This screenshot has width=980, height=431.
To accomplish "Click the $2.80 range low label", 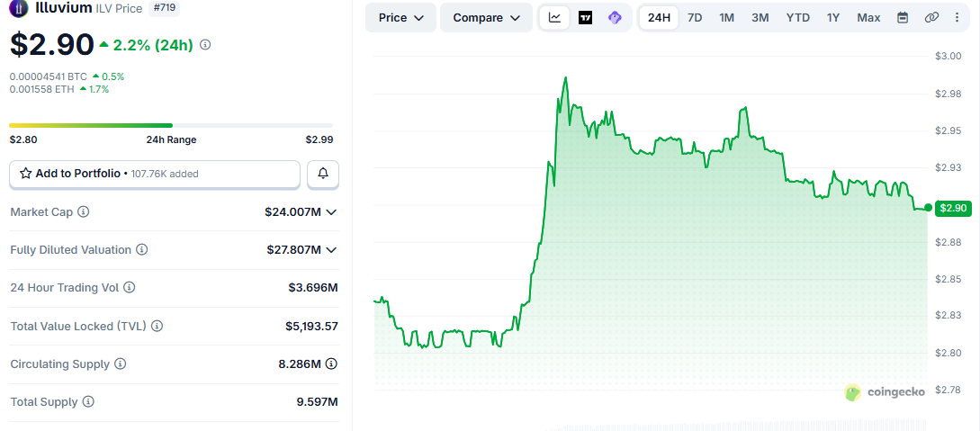I will click(23, 139).
